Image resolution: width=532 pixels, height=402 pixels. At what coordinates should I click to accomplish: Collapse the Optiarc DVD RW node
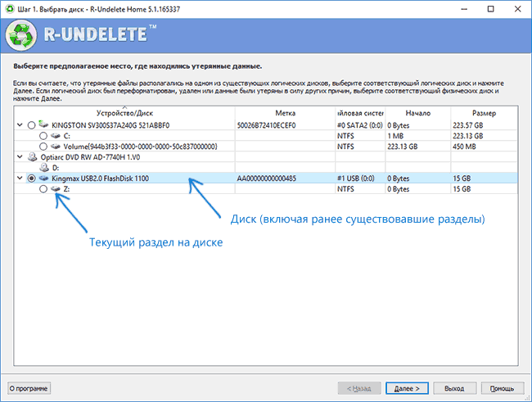coord(20,157)
